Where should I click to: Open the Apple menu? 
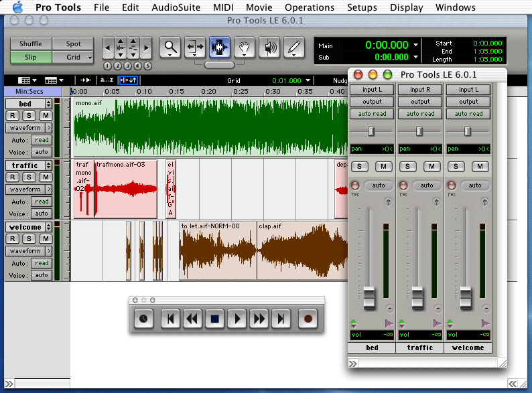(17, 7)
